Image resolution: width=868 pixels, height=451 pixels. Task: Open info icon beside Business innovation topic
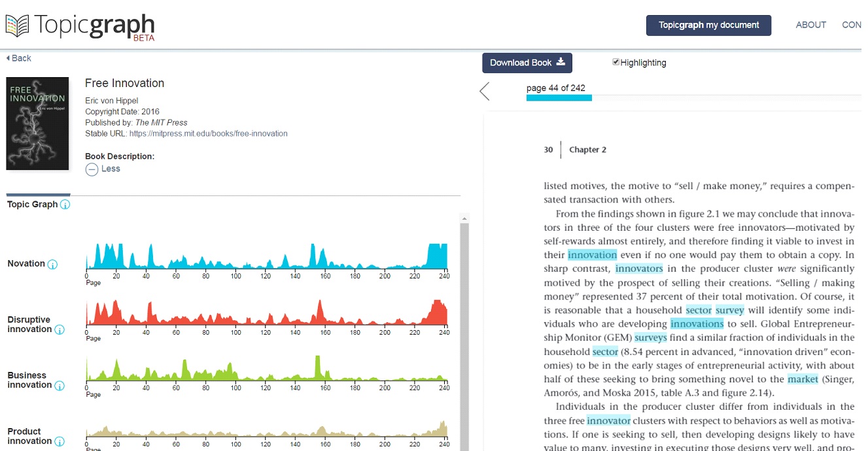click(x=60, y=385)
